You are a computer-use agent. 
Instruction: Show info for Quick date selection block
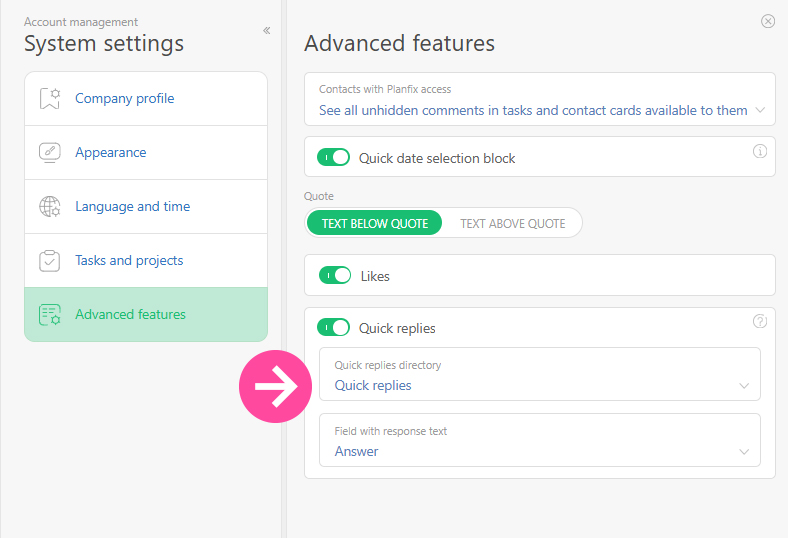point(759,152)
